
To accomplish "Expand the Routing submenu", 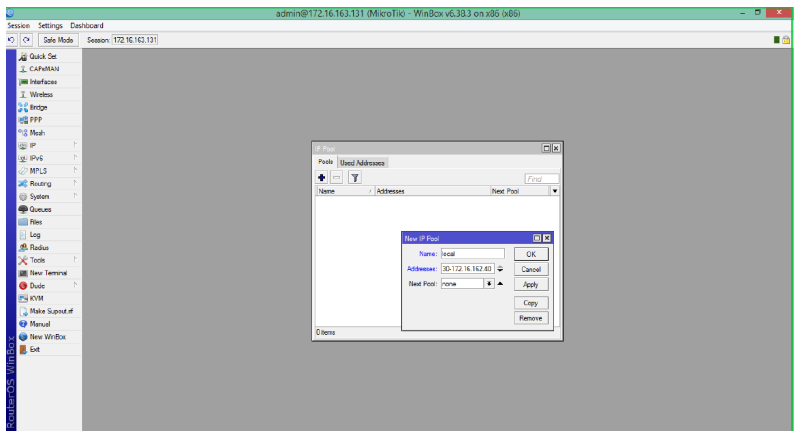I will click(75, 184).
